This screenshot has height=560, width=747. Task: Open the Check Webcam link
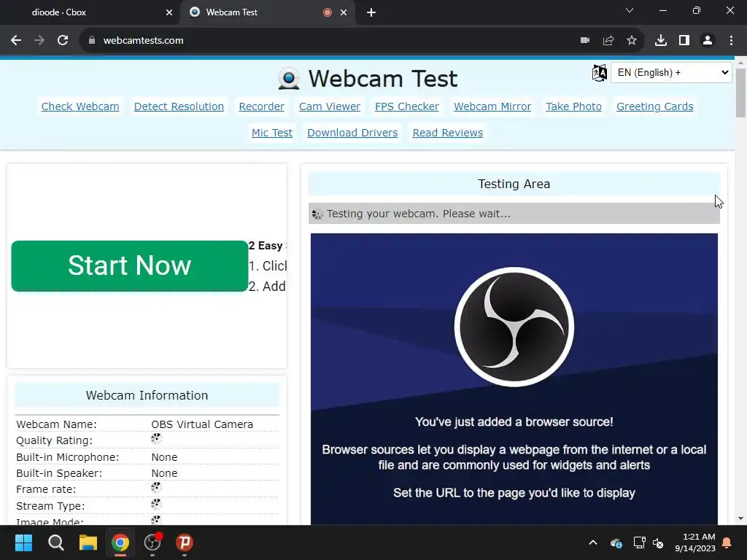click(80, 106)
